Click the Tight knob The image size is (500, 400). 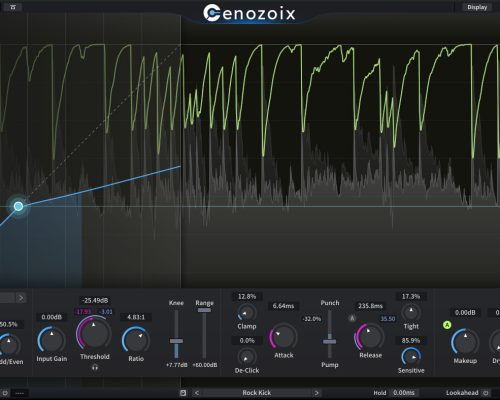coord(411,313)
